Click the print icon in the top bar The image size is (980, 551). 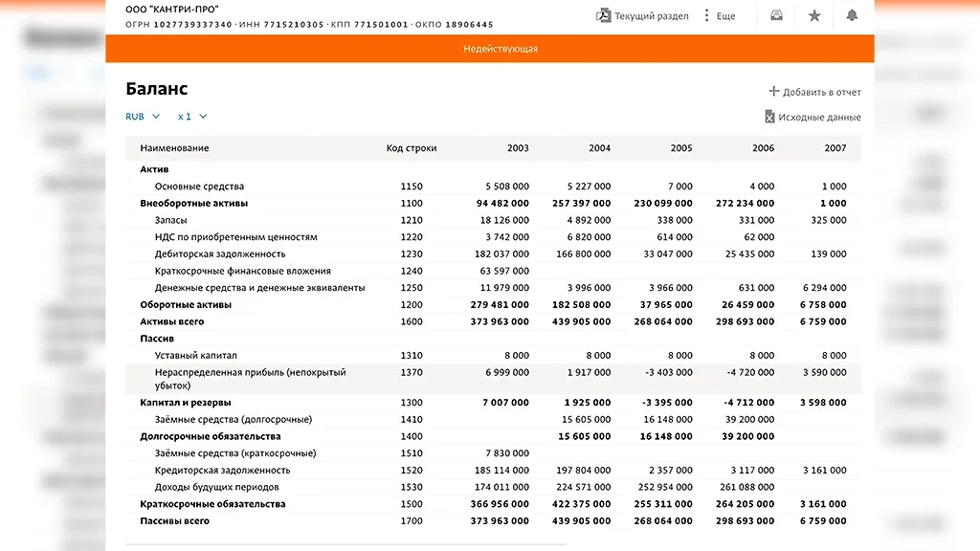point(775,15)
